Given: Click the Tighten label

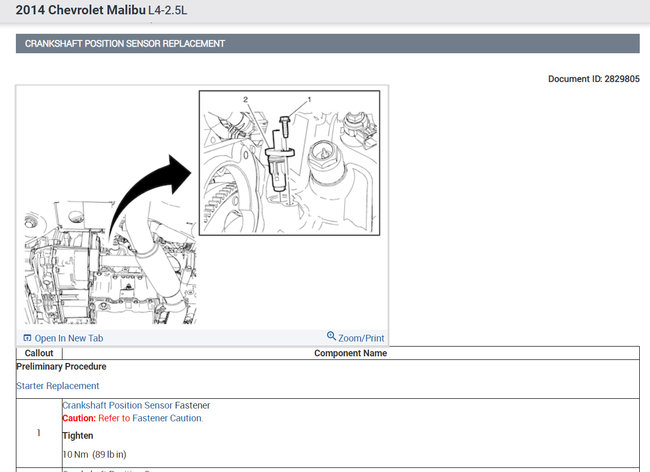Looking at the screenshot, I should click(x=78, y=436).
